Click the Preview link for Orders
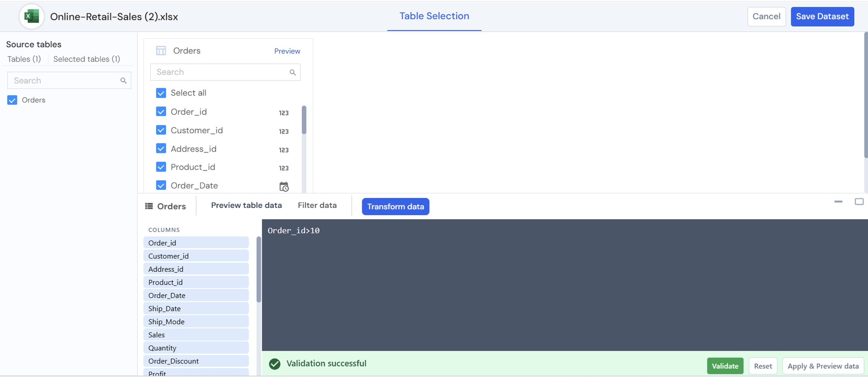 [287, 51]
